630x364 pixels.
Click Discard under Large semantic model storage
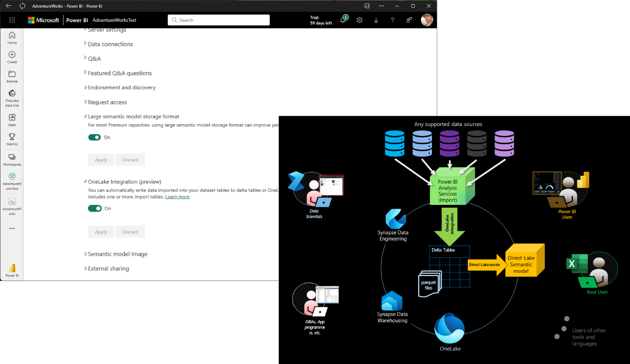click(x=130, y=160)
